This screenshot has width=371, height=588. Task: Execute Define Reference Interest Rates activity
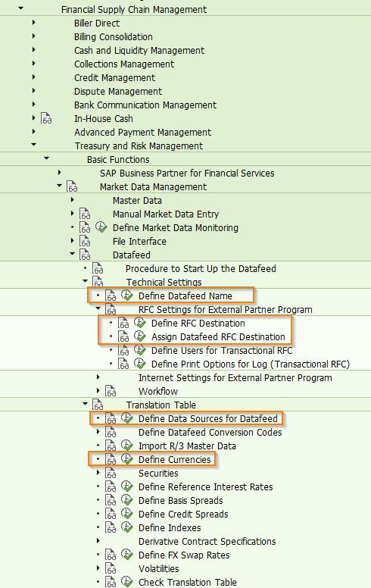pyautogui.click(x=127, y=486)
